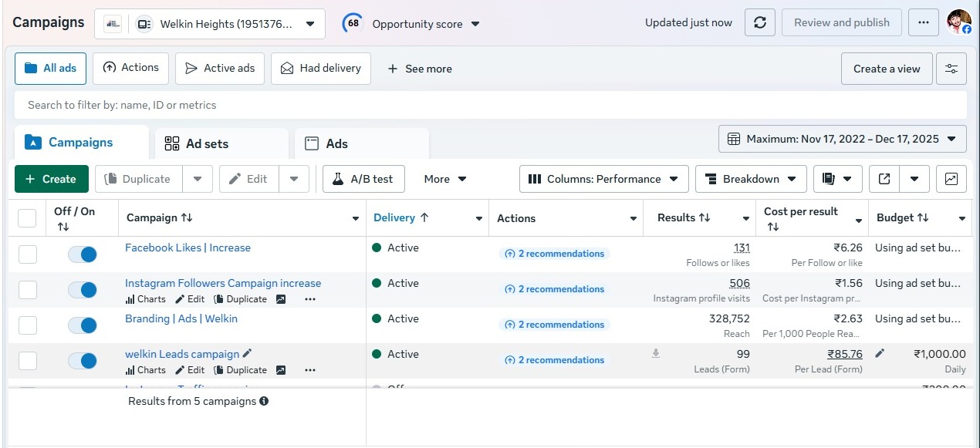Check the select-all campaigns header checkbox

coord(27,218)
